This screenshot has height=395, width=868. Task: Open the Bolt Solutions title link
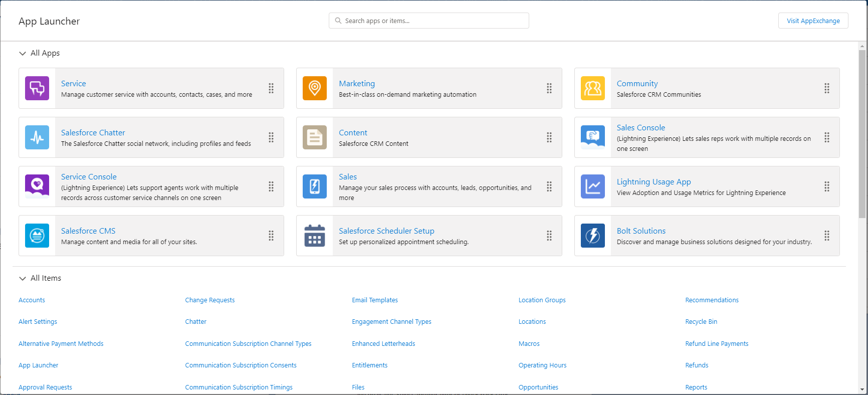[641, 231]
